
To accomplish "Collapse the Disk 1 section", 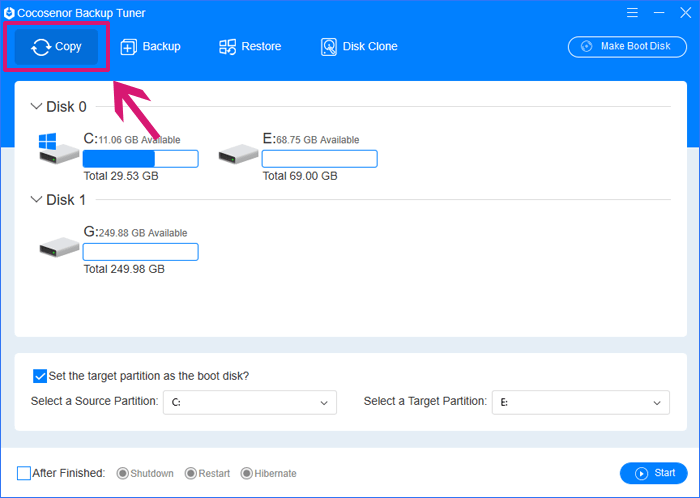I will click(x=36, y=199).
